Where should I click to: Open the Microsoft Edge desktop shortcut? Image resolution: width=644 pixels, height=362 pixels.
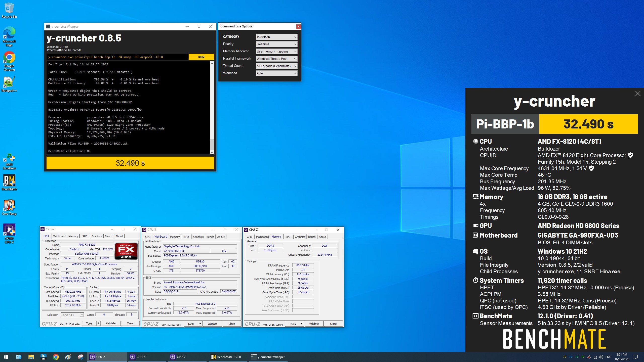tap(9, 37)
